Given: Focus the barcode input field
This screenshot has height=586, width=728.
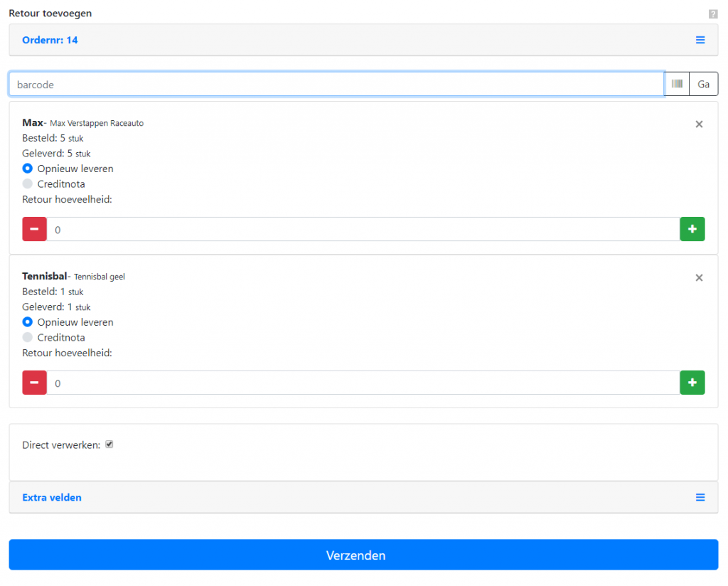Looking at the screenshot, I should coord(336,84).
